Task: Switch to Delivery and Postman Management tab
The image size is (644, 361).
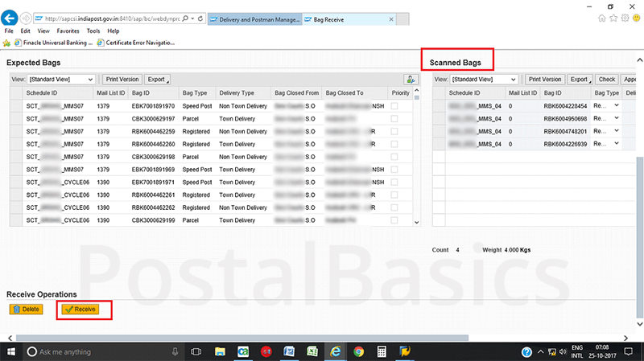Action: pos(254,17)
